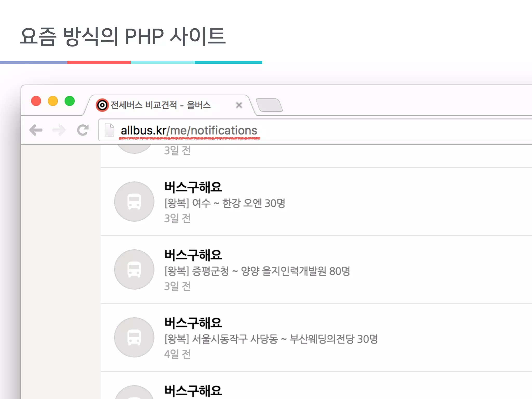This screenshot has width=532, height=399.
Task: Click text [왕복] 증평군청 ~ 양양 을지인력개발원 80명
Action: (x=257, y=271)
